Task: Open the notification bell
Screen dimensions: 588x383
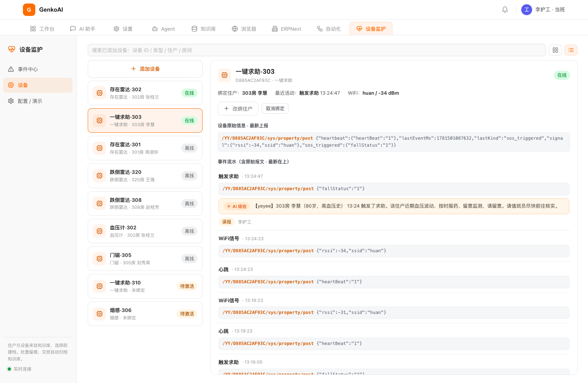Action: click(505, 10)
